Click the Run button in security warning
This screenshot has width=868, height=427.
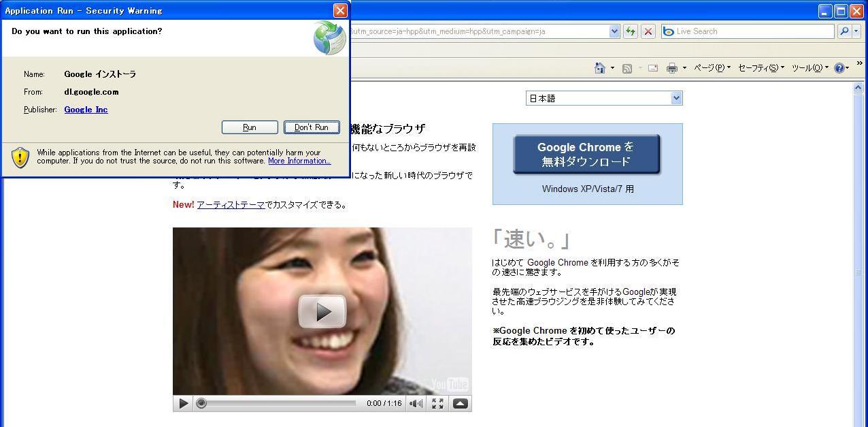point(250,127)
